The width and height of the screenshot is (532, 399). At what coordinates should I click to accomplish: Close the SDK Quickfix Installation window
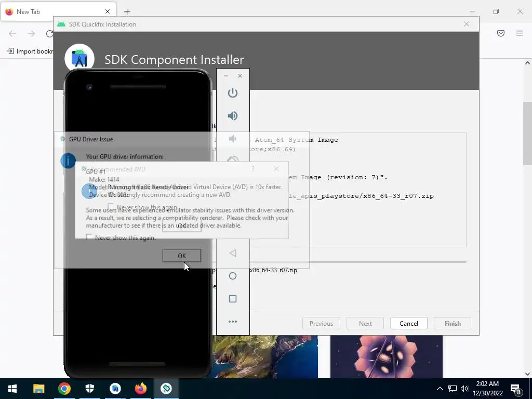coord(467,24)
